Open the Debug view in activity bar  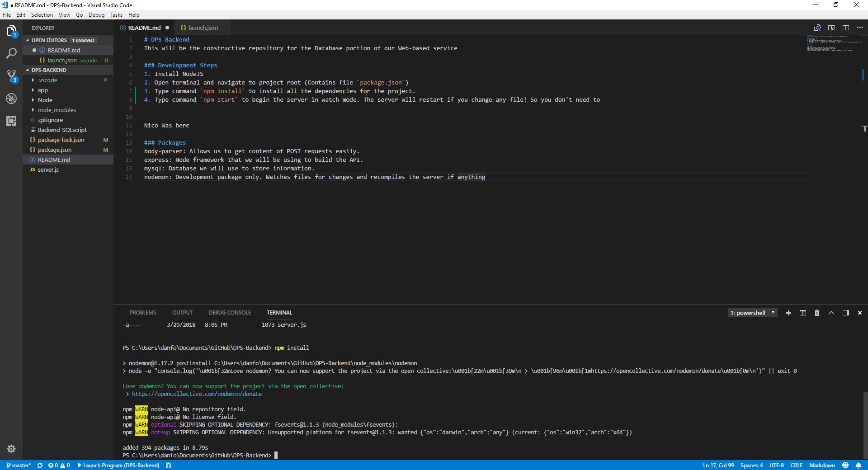pos(11,99)
